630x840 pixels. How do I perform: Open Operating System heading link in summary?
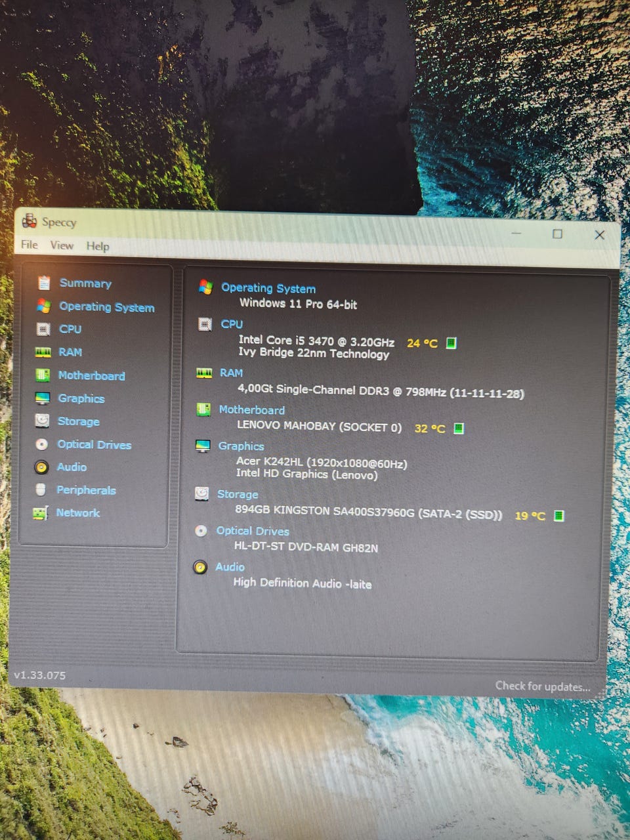pyautogui.click(x=268, y=287)
